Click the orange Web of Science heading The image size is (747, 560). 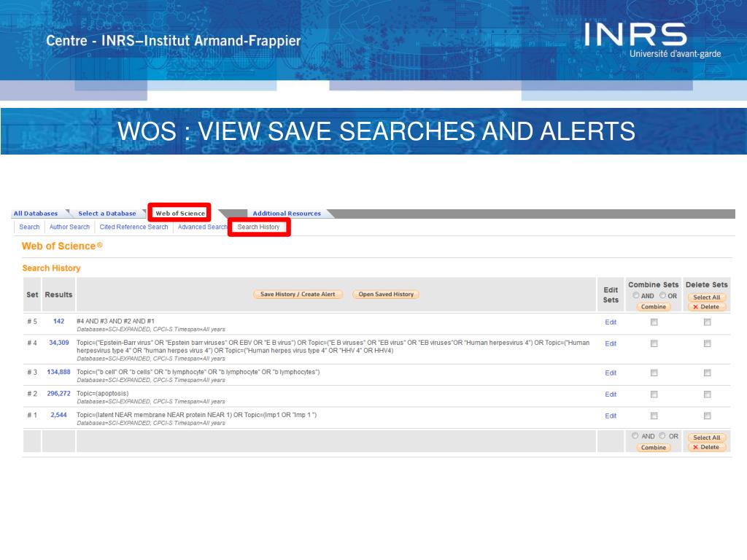coord(62,246)
